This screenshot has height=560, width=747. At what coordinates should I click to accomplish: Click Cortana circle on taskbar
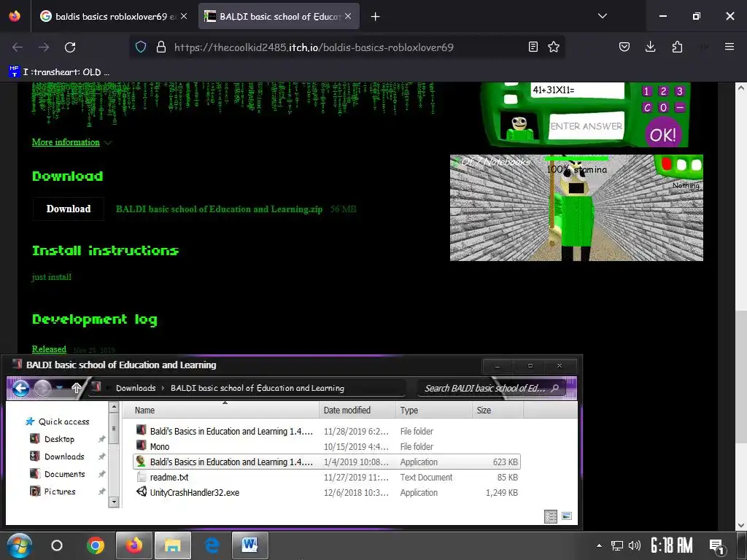click(57, 545)
